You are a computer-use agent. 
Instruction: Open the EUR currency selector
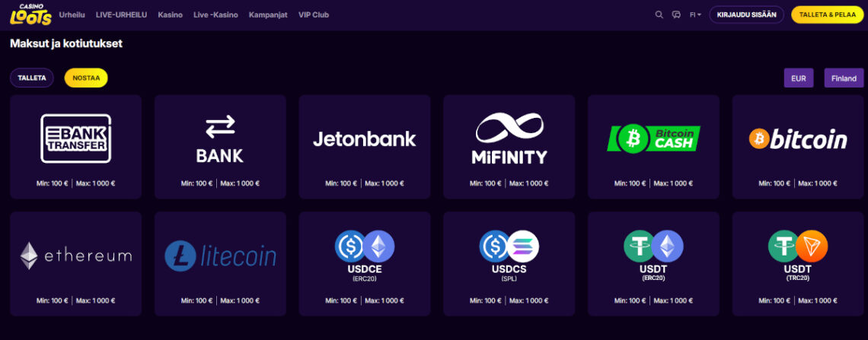point(799,78)
